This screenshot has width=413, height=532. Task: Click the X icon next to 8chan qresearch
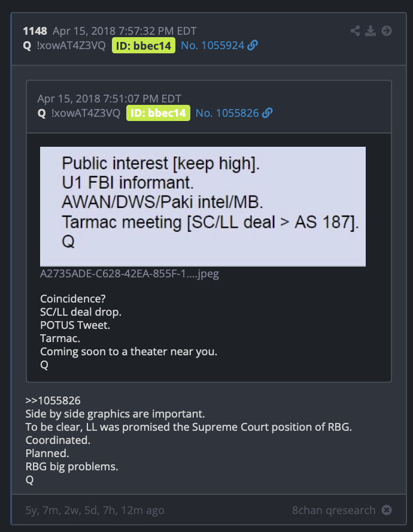387,510
